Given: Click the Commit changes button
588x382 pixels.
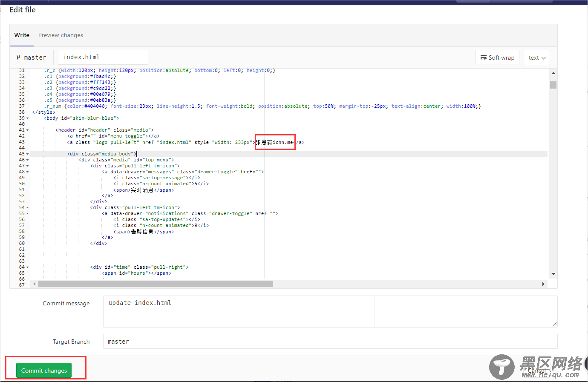Looking at the screenshot, I should (44, 371).
